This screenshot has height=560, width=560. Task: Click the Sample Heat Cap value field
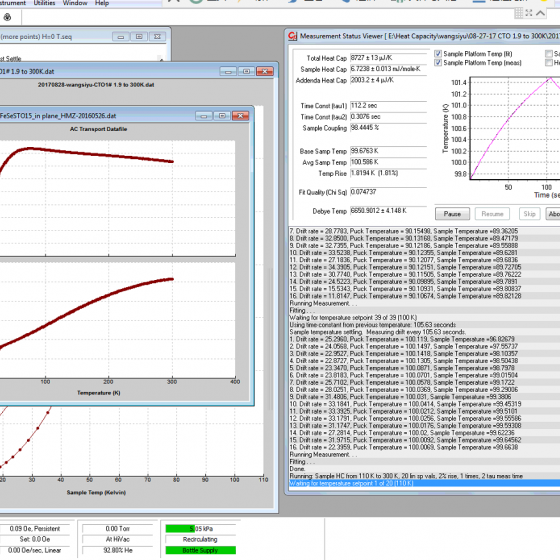(x=388, y=69)
